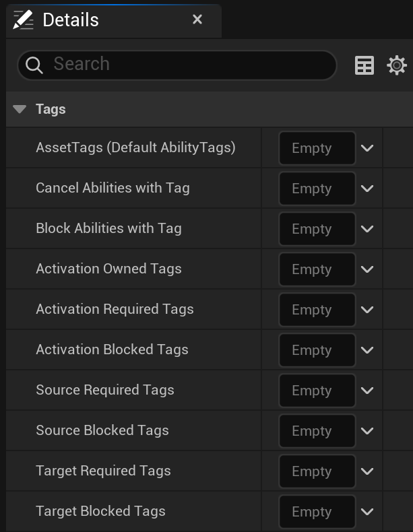
Task: Expand Block Abilities with Tag dropdown arrow
Action: coord(367,229)
